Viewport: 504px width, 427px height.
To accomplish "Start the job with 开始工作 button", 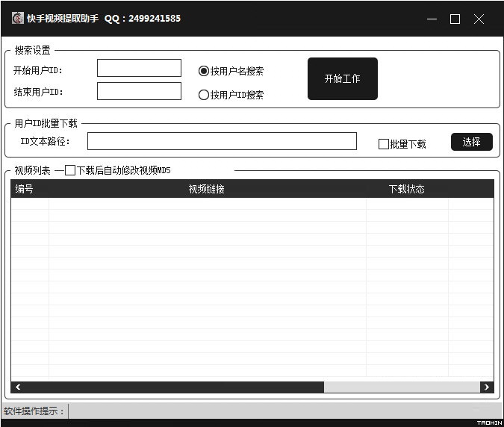I will click(343, 78).
